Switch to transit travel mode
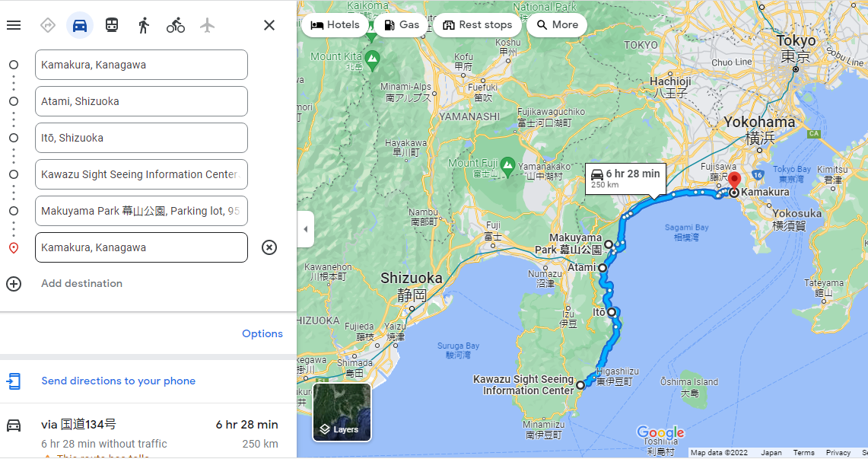 click(x=112, y=25)
